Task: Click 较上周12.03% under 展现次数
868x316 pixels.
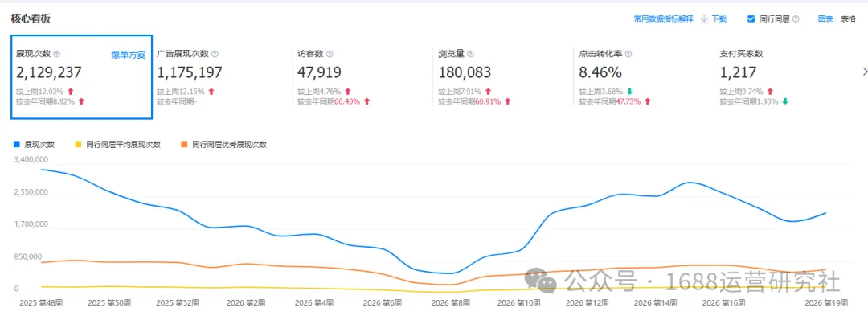Action: tap(40, 92)
